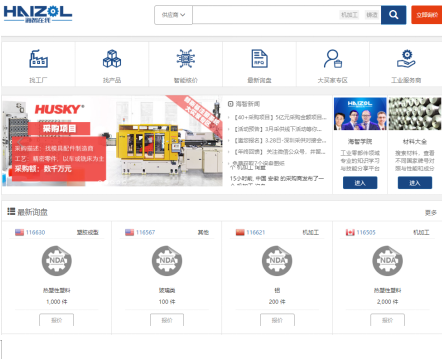442x360 pixels.
Task: Open inquiry number 116621
Action: (256, 232)
